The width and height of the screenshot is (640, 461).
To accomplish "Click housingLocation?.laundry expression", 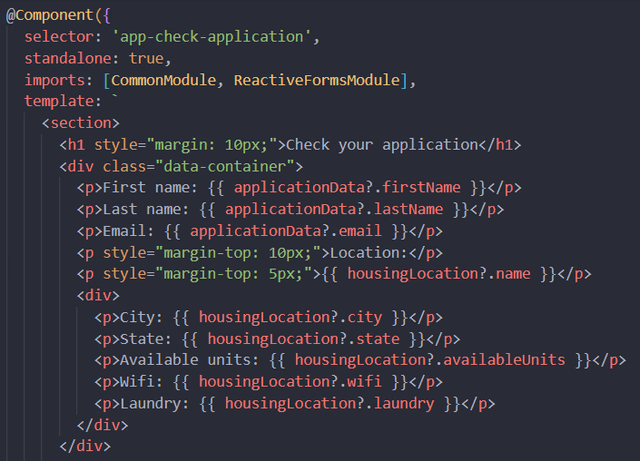I will click(329, 403).
